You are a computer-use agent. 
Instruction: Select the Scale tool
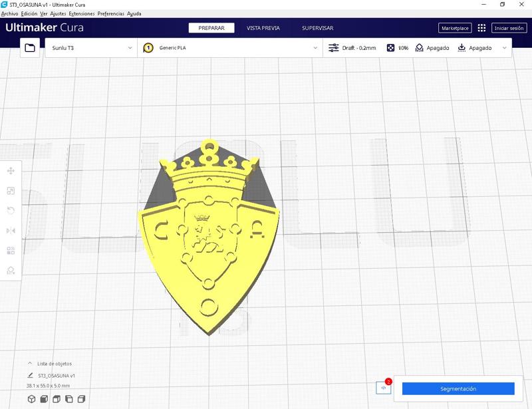coord(10,191)
